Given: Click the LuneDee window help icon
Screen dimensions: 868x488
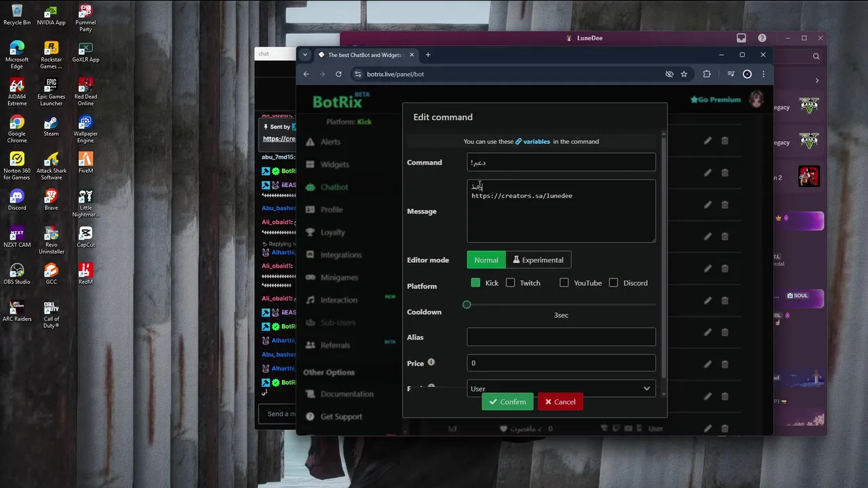Looking at the screenshot, I should click(x=762, y=38).
